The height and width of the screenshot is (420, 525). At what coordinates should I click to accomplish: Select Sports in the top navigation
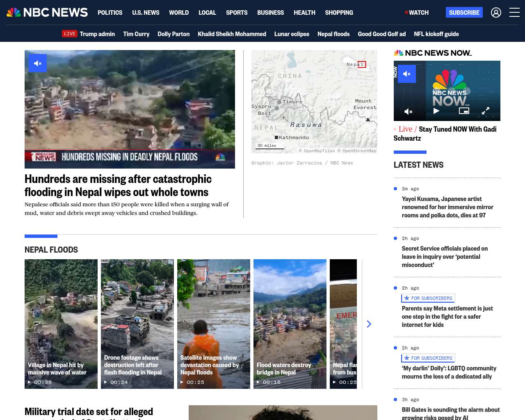coord(237,13)
